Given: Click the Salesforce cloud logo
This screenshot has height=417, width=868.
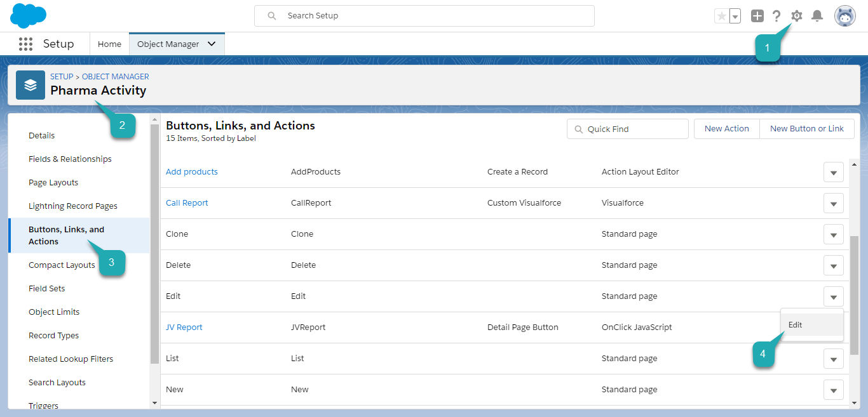Looking at the screenshot, I should click(x=29, y=15).
